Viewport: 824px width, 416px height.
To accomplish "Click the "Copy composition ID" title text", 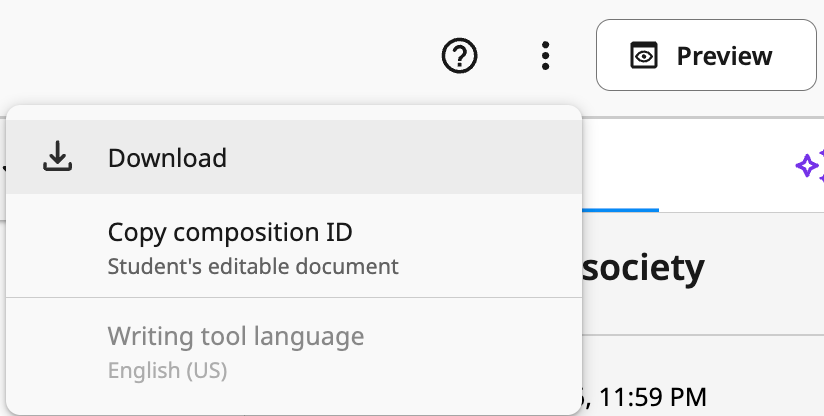I will [230, 232].
